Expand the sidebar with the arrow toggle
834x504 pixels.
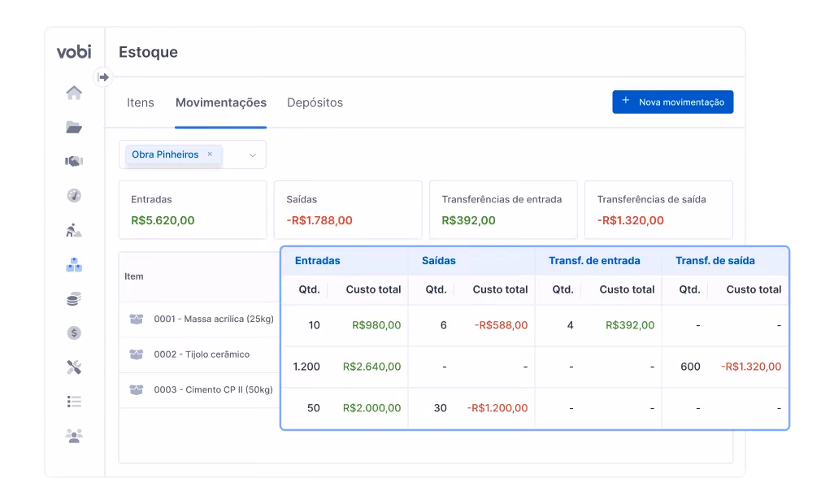click(103, 77)
